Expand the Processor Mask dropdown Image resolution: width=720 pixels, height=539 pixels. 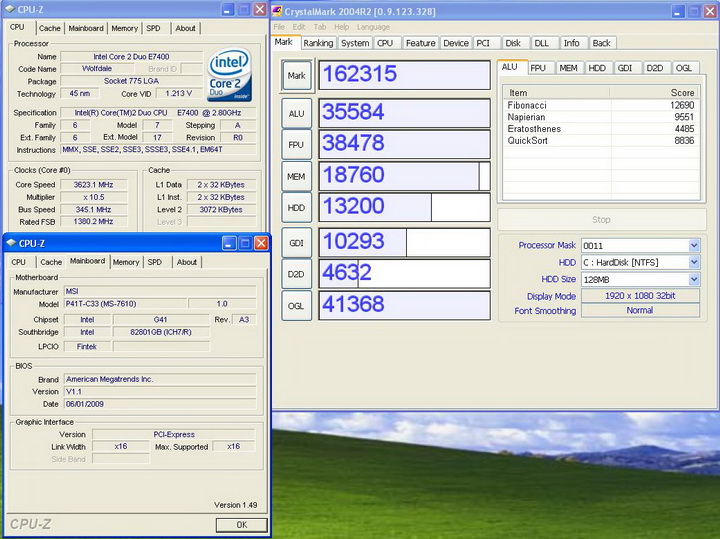(x=693, y=245)
